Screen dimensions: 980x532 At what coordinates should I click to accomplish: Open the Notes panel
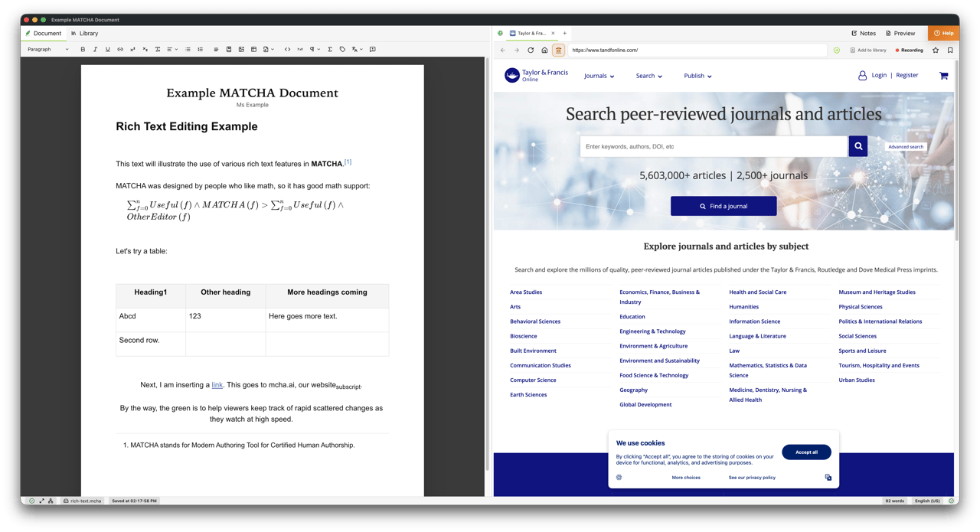pos(864,33)
